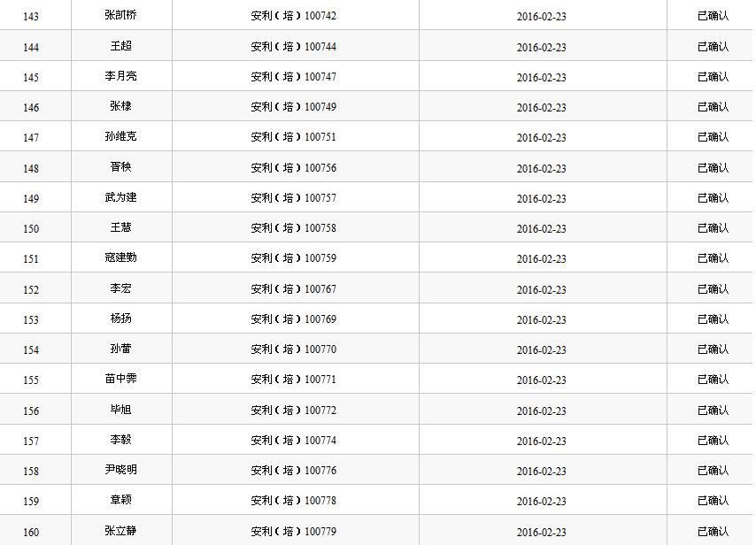Click the date 2016-02-23 in row 143
The width and height of the screenshot is (756, 545).
(x=541, y=17)
